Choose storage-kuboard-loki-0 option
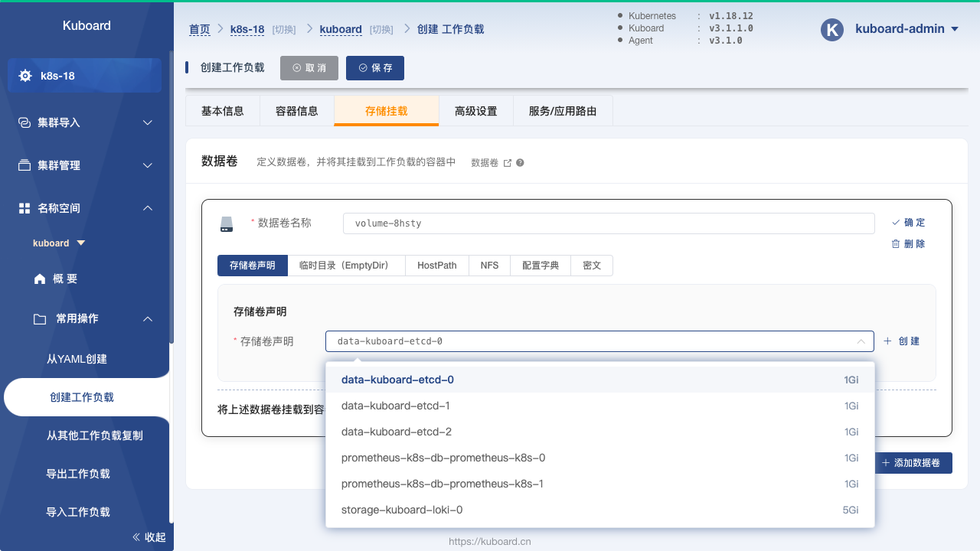 tap(600, 510)
